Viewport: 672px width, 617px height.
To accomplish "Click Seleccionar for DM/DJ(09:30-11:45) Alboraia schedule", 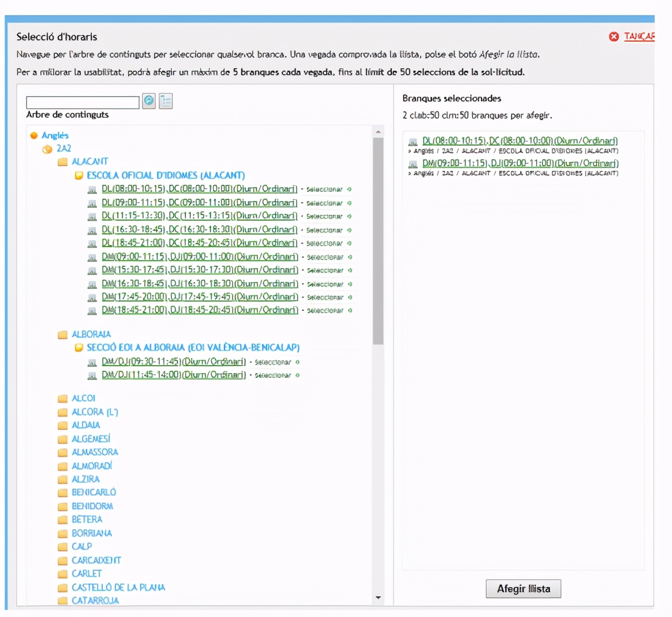I will coord(273,363).
